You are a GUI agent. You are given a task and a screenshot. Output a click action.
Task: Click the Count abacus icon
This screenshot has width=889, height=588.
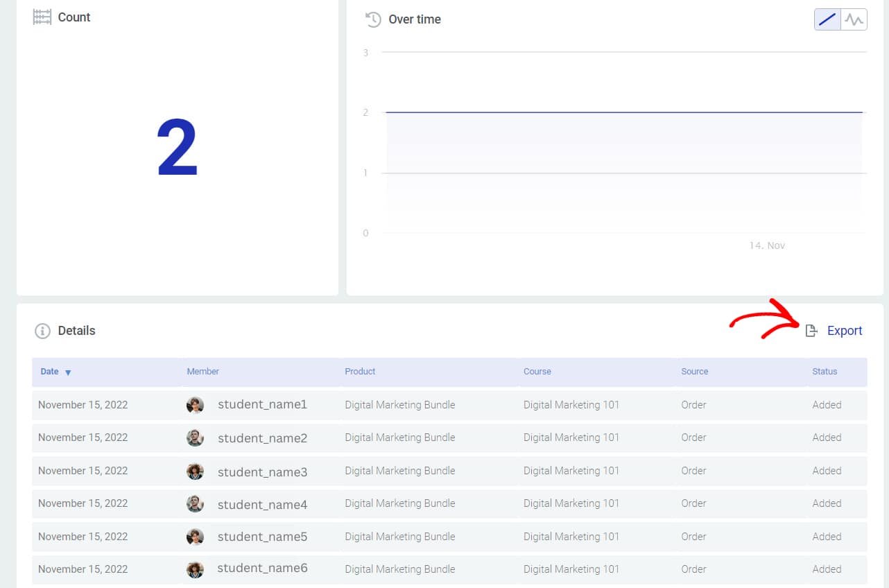pos(42,17)
